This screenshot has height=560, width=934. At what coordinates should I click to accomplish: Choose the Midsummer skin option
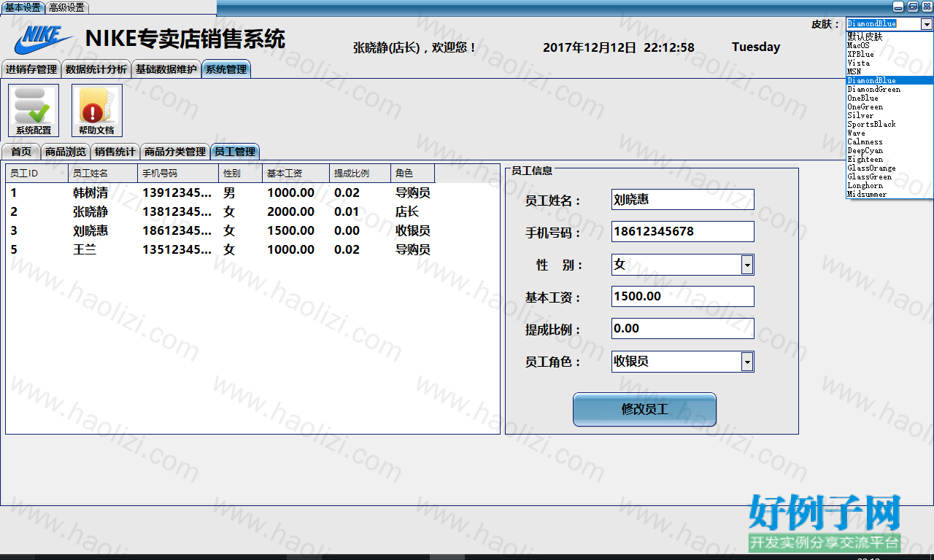click(889, 194)
